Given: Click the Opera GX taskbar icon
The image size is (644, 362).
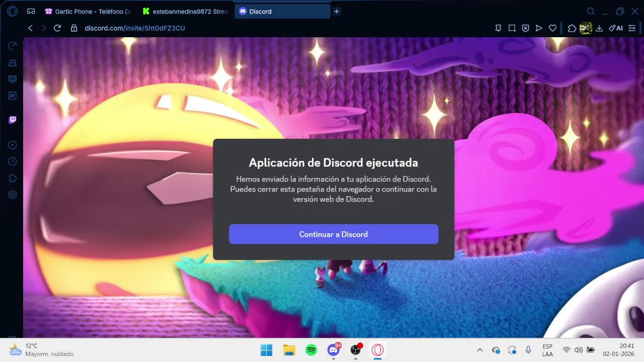Looking at the screenshot, I should click(378, 350).
